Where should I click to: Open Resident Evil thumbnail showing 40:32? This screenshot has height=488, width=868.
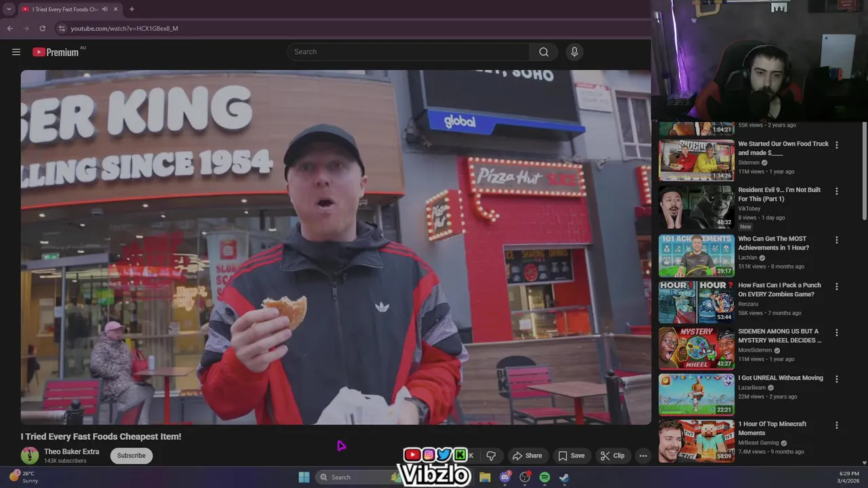click(696, 207)
